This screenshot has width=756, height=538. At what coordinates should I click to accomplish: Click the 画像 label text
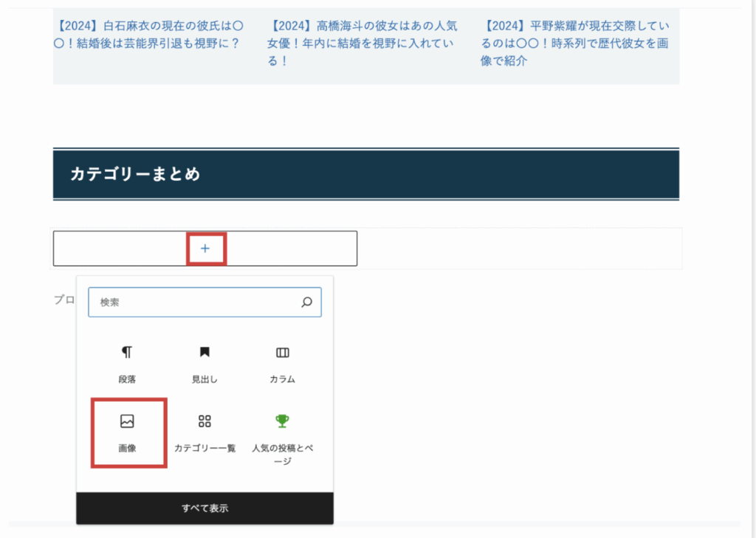click(127, 448)
